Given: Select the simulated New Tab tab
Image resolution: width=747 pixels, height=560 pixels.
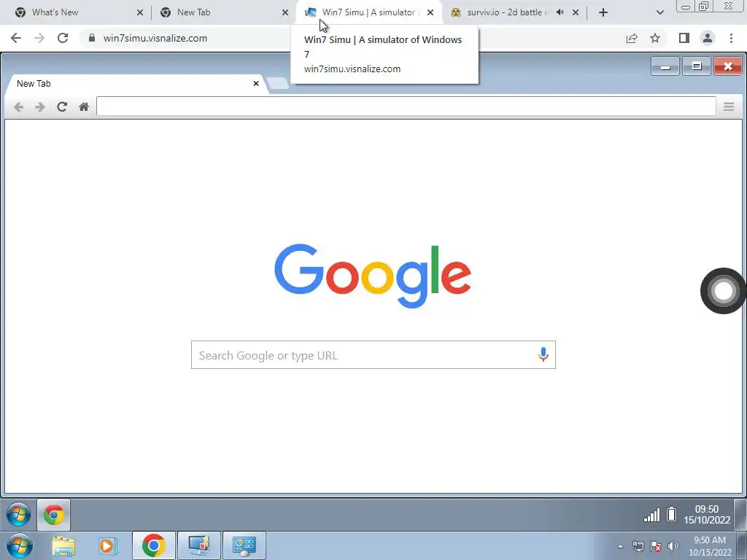Looking at the screenshot, I should [x=136, y=84].
